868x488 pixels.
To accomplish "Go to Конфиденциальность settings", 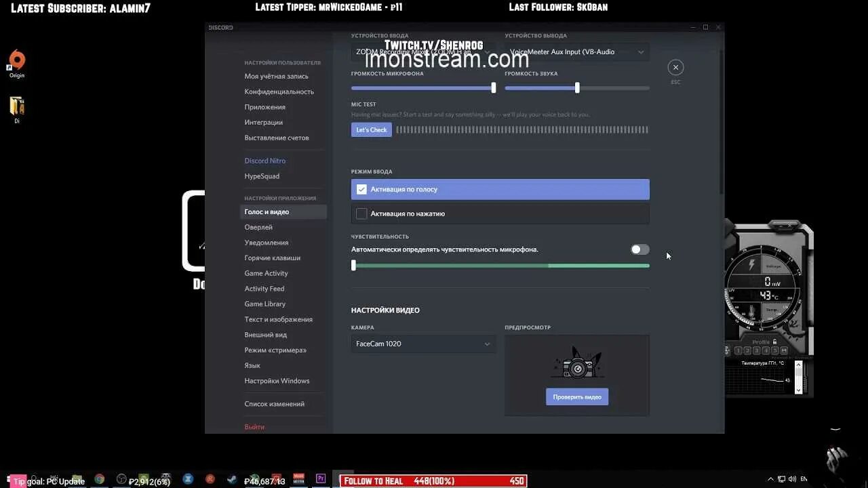I will 279,91.
